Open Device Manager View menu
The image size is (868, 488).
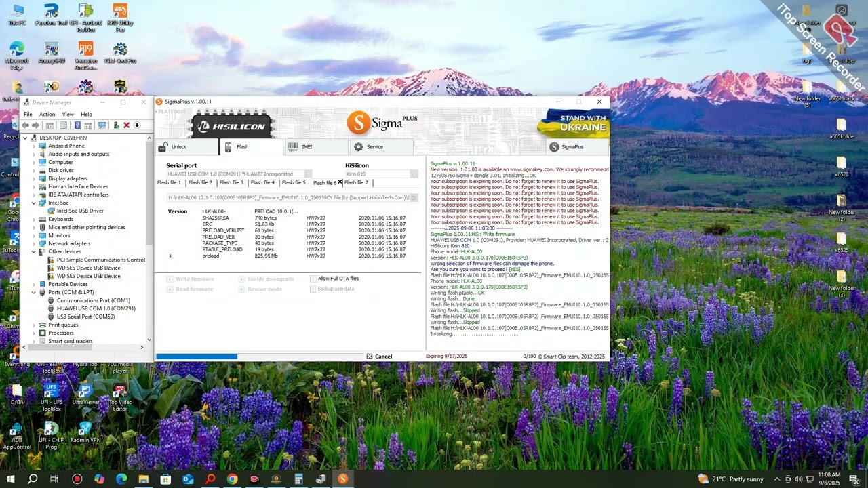click(x=68, y=114)
